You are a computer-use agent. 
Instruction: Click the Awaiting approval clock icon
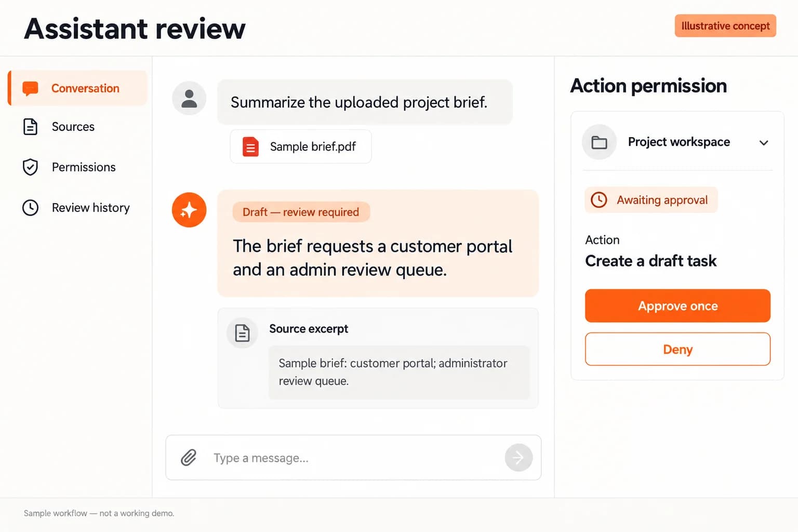(x=599, y=200)
